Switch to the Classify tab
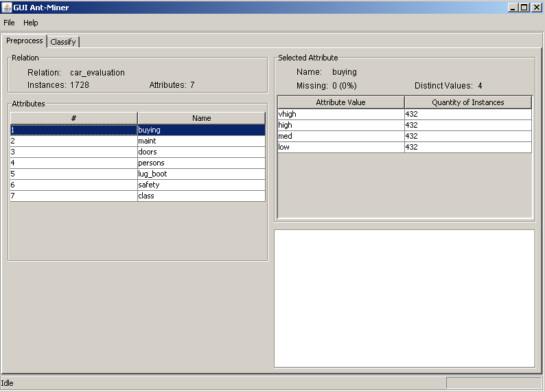Viewport: 545px width, 392px height. (63, 42)
